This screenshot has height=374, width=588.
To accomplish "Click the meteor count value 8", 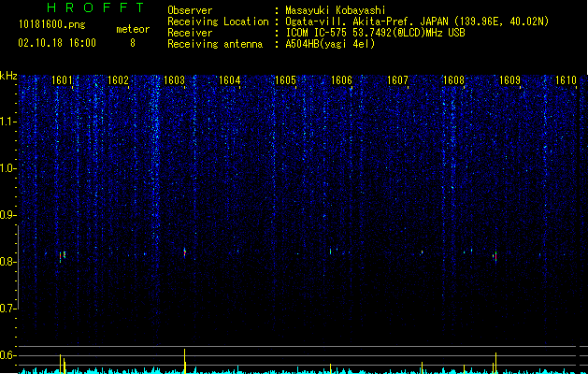I will coord(133,43).
